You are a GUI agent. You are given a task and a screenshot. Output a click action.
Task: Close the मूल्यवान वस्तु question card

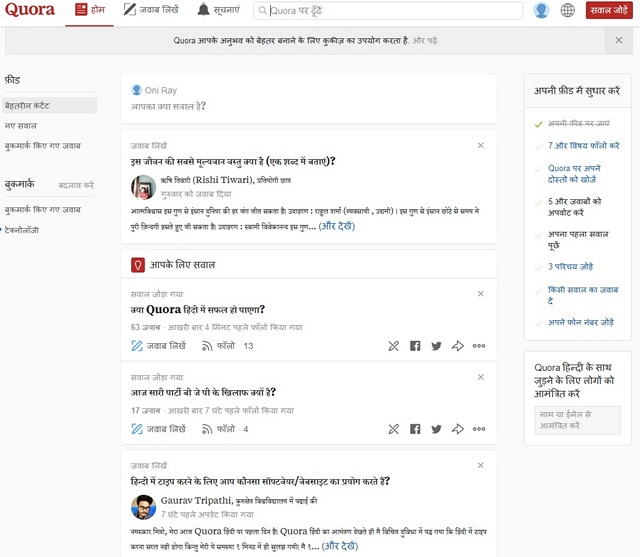[x=481, y=145]
